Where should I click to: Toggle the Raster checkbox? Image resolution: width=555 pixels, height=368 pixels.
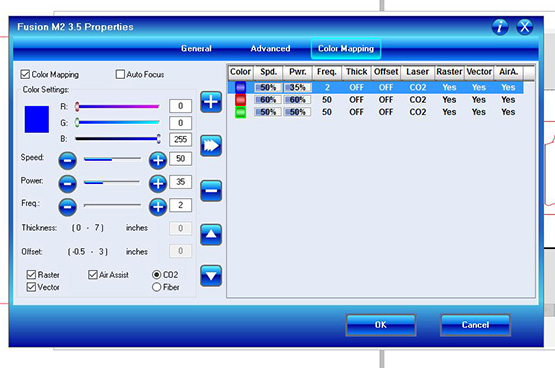[x=31, y=275]
